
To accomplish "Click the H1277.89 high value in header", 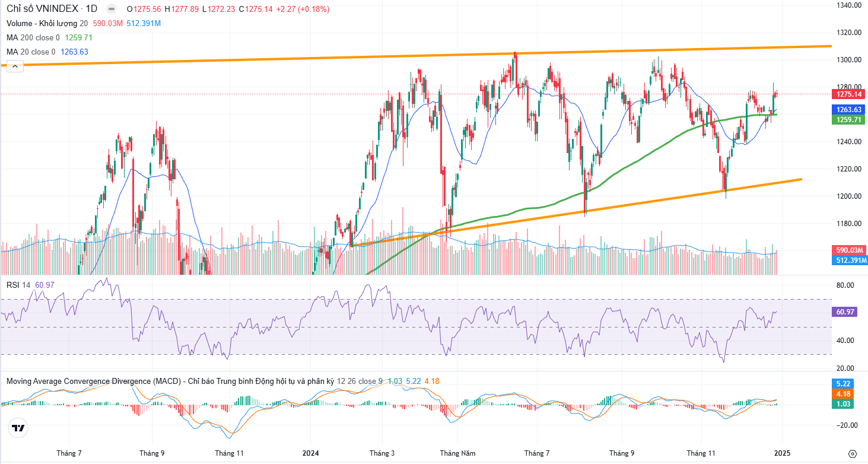I will [x=182, y=9].
